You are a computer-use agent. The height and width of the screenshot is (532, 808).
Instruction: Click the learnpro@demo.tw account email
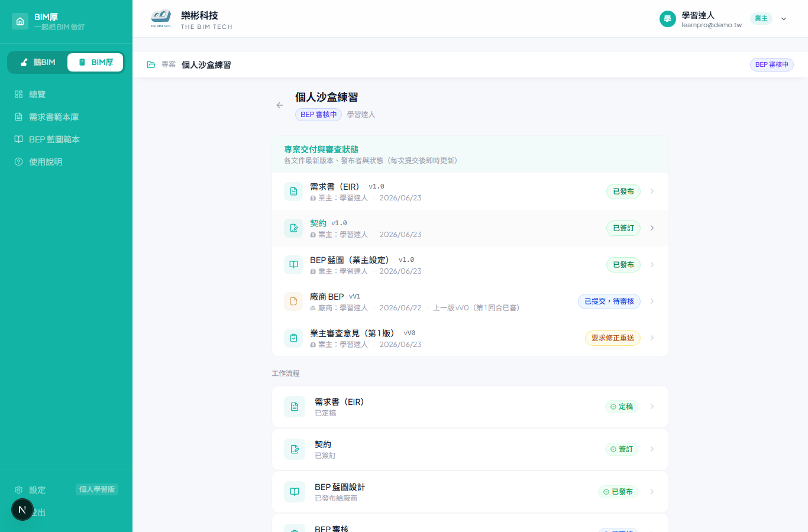(x=712, y=25)
